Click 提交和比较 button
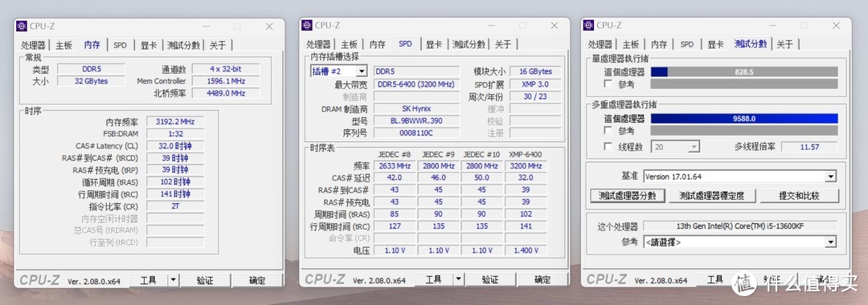 tap(799, 196)
